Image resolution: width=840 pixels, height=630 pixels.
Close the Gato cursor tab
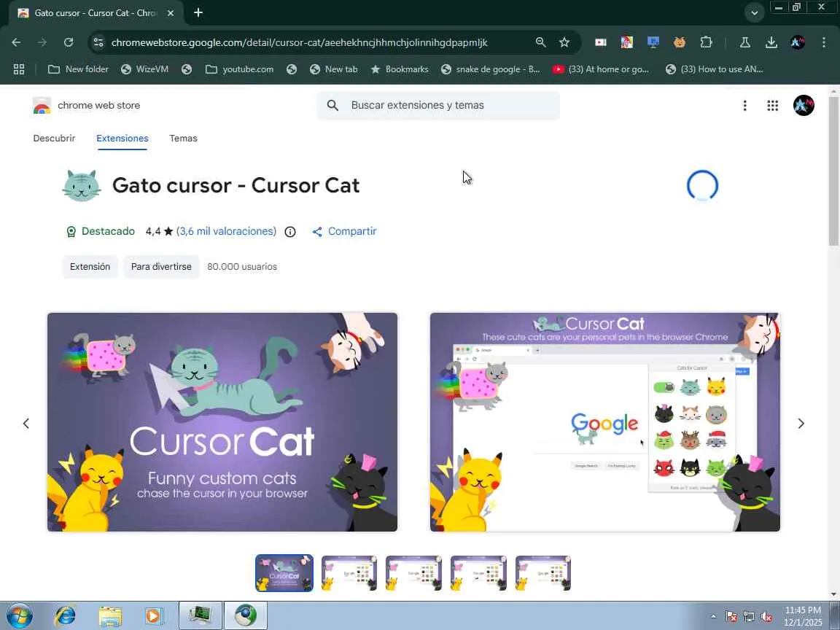(171, 13)
